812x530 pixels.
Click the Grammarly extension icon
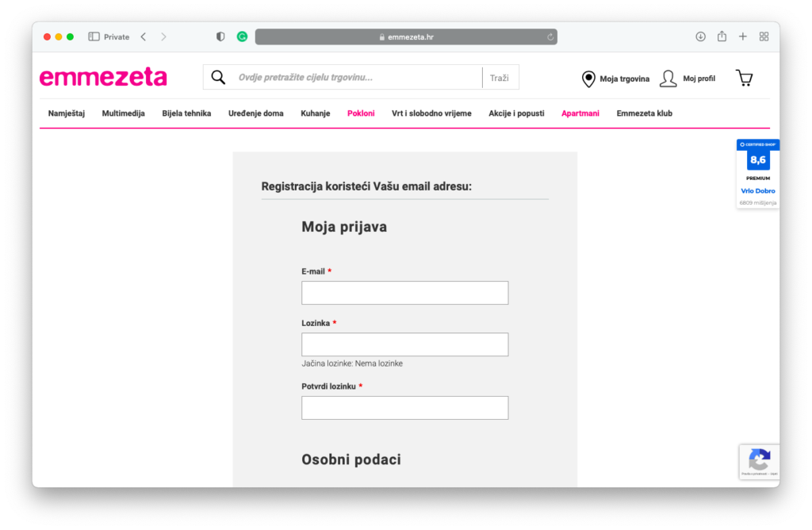click(243, 36)
